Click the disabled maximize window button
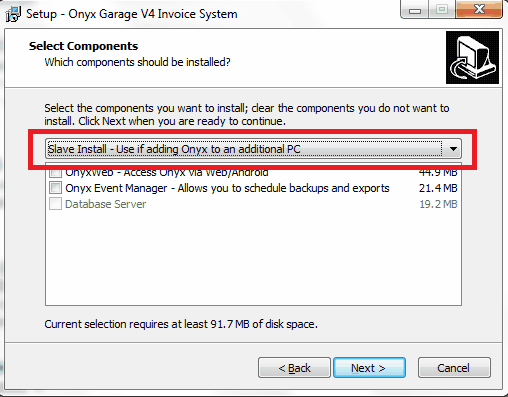 click(442, 10)
